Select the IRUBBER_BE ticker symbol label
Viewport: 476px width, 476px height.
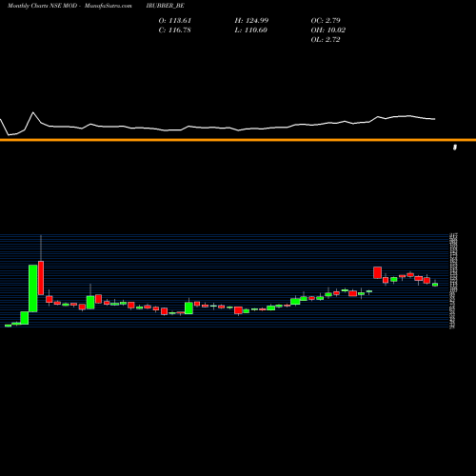(165, 6)
